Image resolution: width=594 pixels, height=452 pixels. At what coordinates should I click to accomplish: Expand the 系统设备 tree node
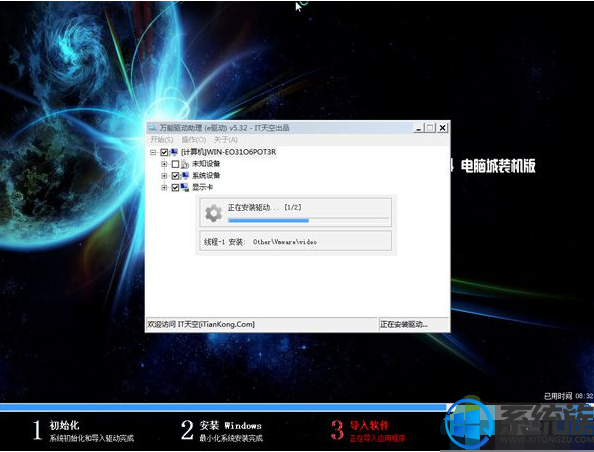point(164,176)
